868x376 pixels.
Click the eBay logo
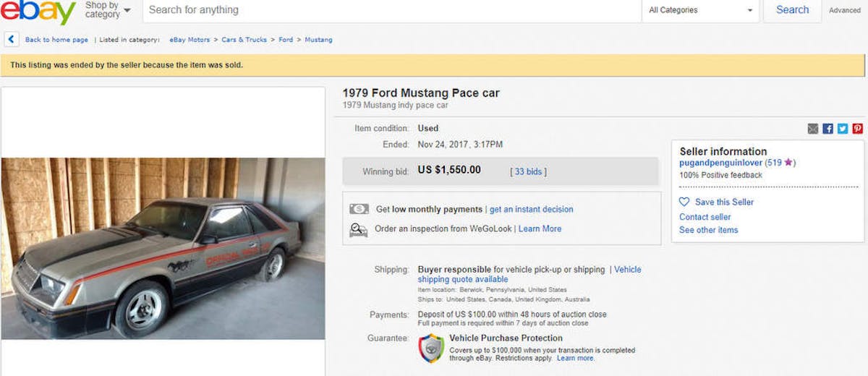click(x=38, y=12)
